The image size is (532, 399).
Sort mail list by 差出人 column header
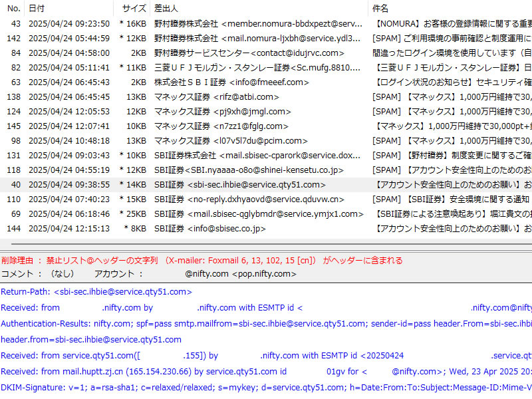point(259,8)
